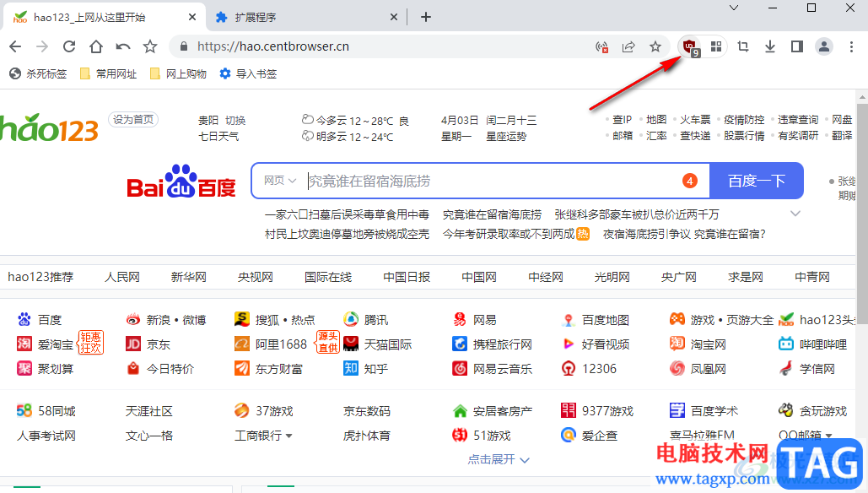Image resolution: width=868 pixels, height=493 pixels.
Task: Click the 星座运势 link
Action: [x=506, y=136]
